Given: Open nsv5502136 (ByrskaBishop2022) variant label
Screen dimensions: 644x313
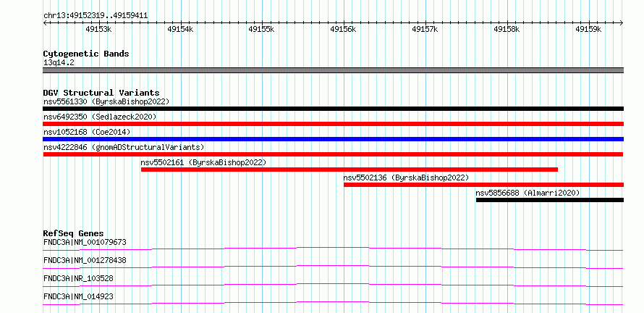Looking at the screenshot, I should click(x=406, y=178).
